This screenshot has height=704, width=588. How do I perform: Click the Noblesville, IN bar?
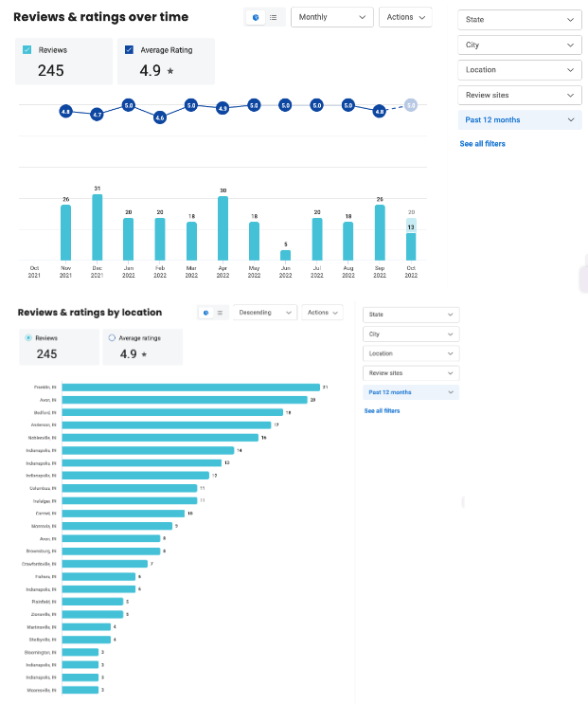point(161,438)
